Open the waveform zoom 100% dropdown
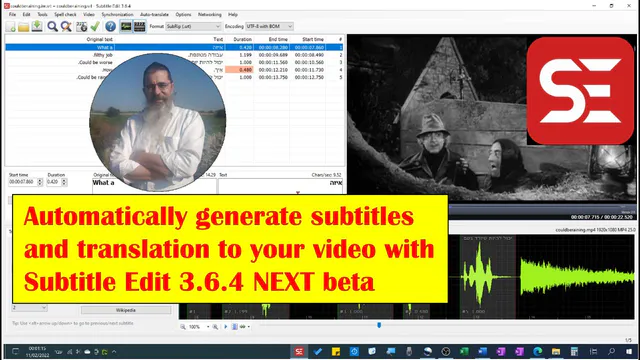The width and height of the screenshot is (640, 360). 199,327
